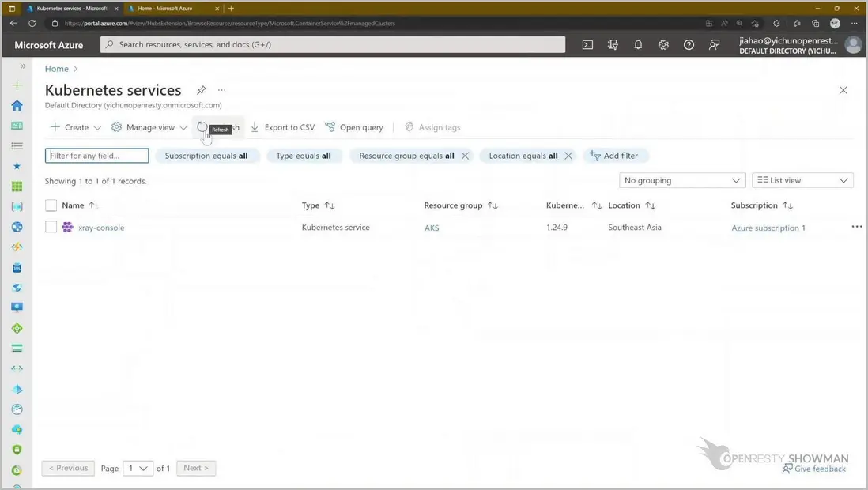
Task: Open the page number dropdown
Action: tap(138, 469)
